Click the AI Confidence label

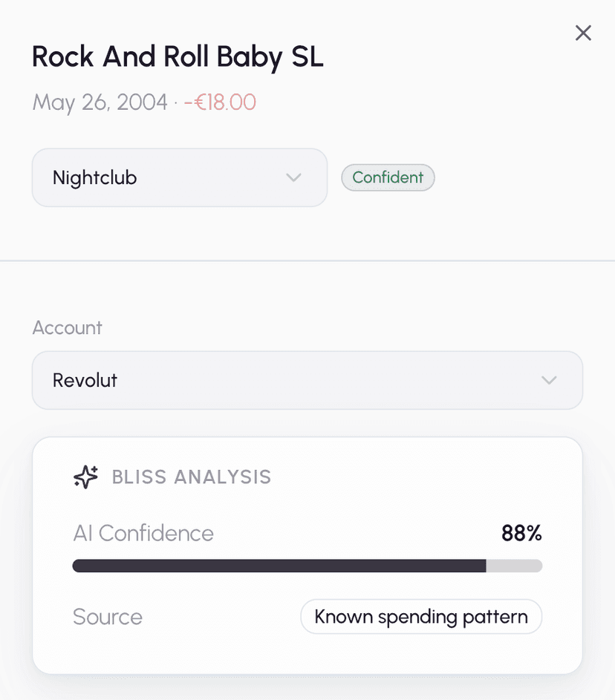coord(143,533)
